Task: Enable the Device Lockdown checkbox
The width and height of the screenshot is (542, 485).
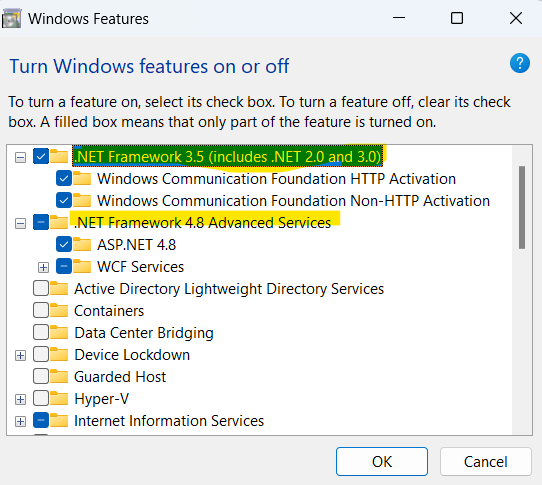Action: point(41,355)
